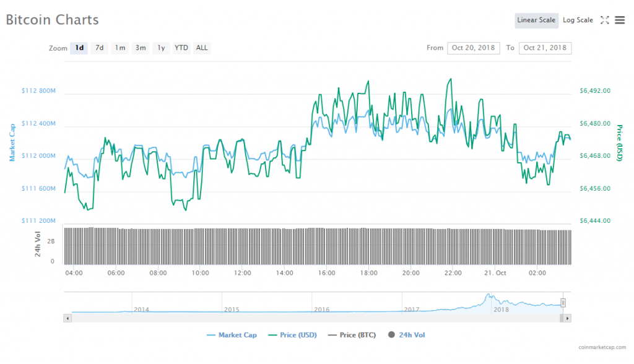The width and height of the screenshot is (634, 364).
Task: Select the 1d zoom range
Action: click(x=79, y=48)
